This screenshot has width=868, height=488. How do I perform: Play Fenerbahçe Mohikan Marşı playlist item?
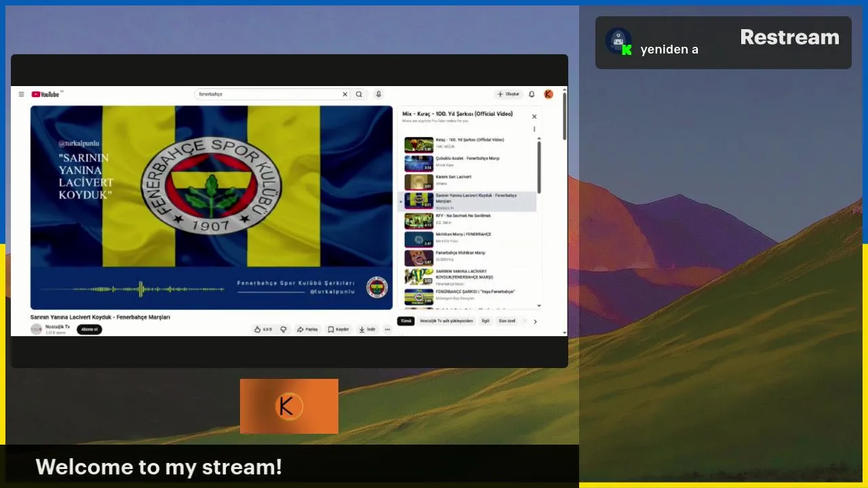tap(468, 257)
